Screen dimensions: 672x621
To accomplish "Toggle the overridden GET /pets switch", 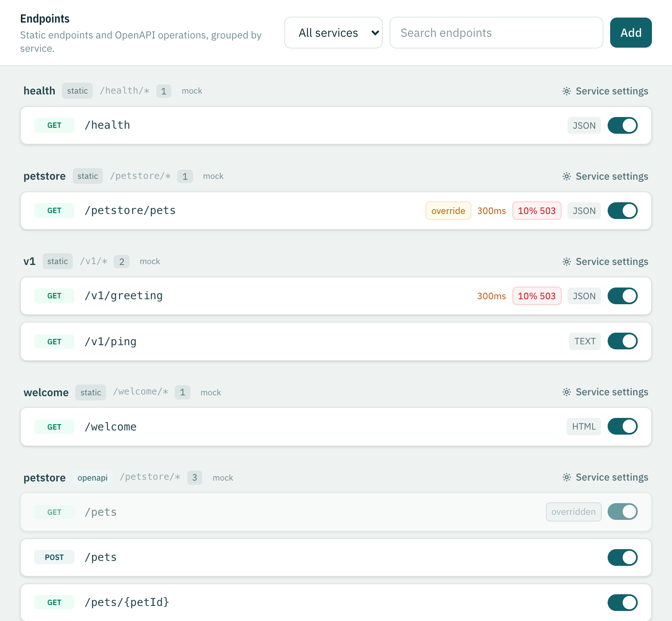I will (622, 512).
